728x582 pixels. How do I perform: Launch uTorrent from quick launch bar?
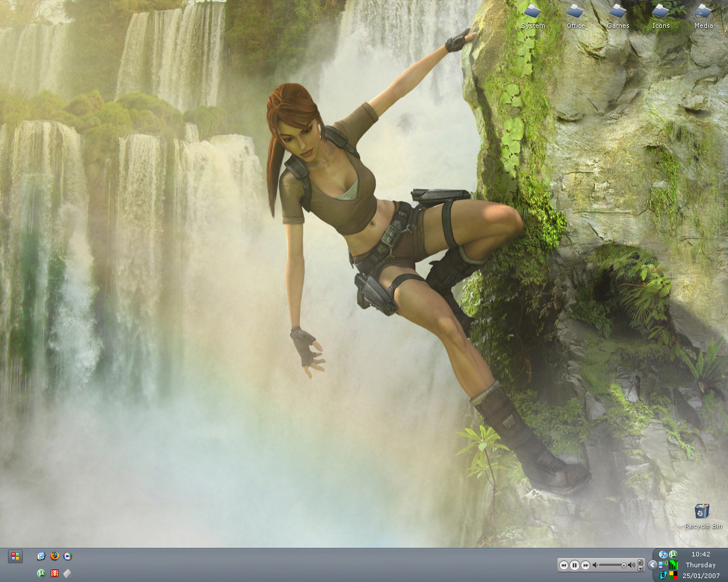click(x=41, y=573)
